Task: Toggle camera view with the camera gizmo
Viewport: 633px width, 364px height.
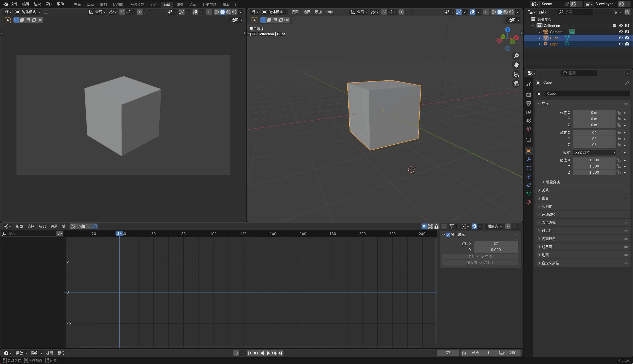Action: point(516,74)
